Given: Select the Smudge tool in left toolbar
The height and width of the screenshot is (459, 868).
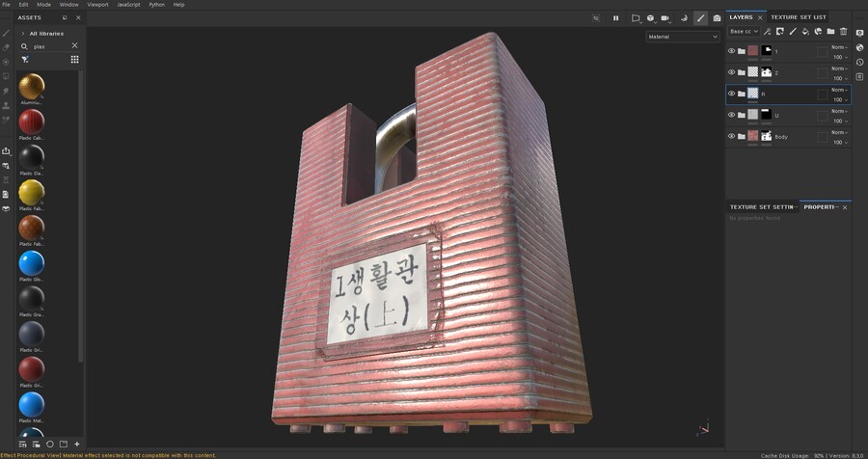Looking at the screenshot, I should [x=6, y=91].
